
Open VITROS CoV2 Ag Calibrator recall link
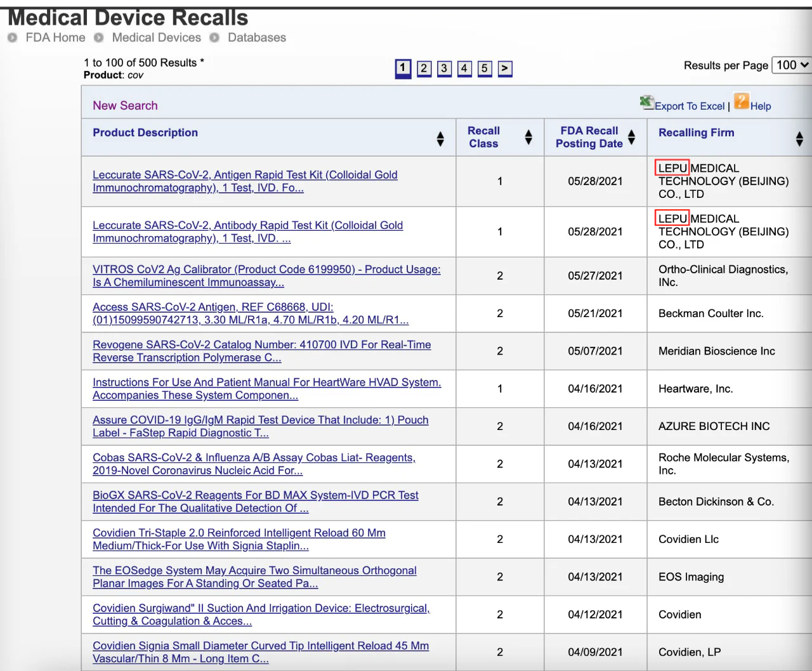click(266, 276)
